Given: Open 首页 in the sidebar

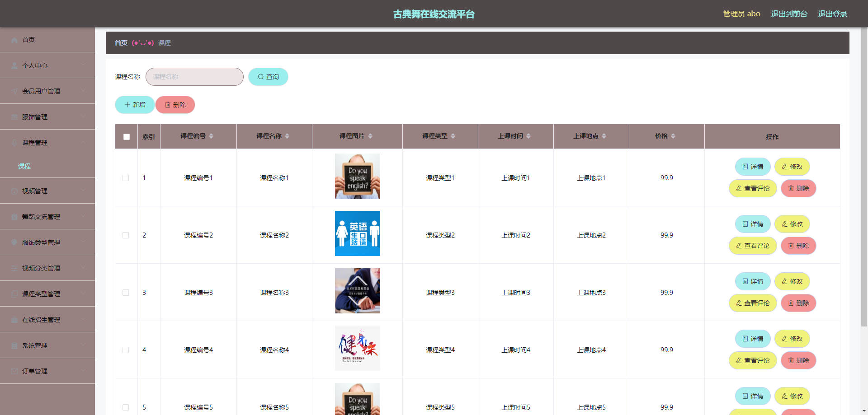Looking at the screenshot, I should (x=47, y=40).
